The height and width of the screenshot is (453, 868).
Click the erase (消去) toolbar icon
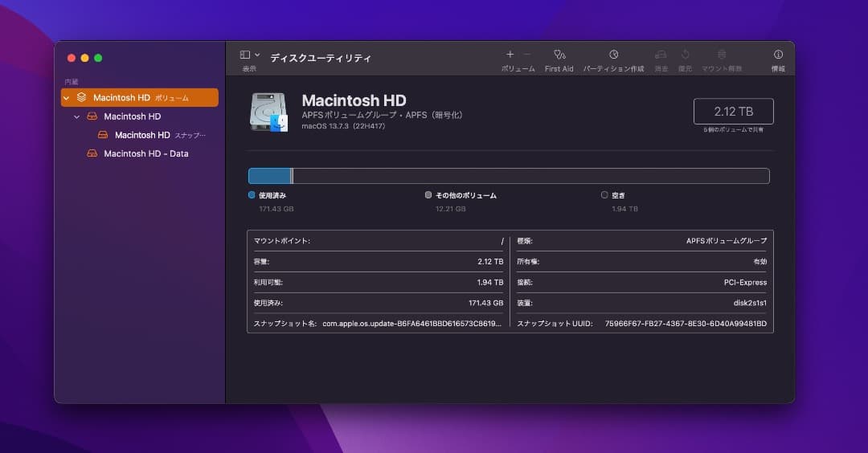point(661,54)
